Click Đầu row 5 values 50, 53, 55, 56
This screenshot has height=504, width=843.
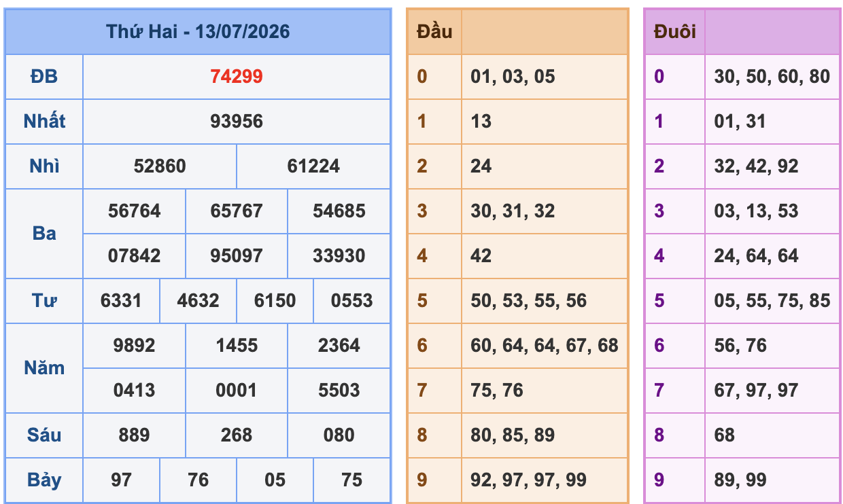528,301
